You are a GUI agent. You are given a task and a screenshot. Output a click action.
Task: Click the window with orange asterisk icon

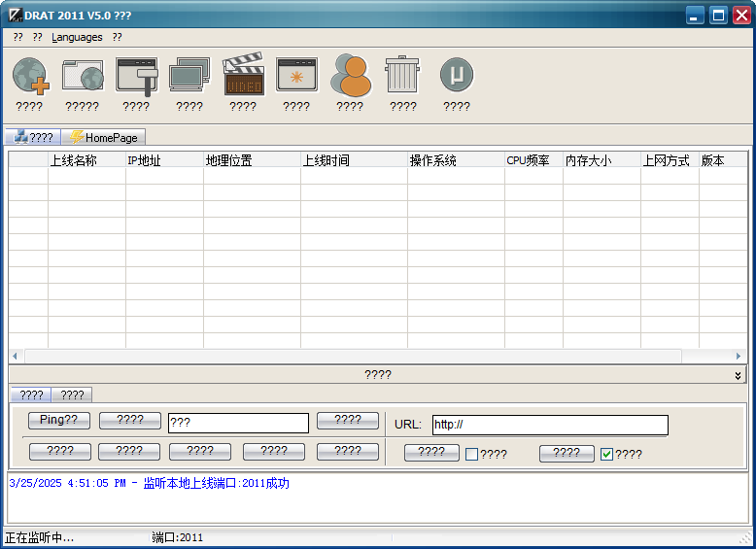click(x=296, y=76)
